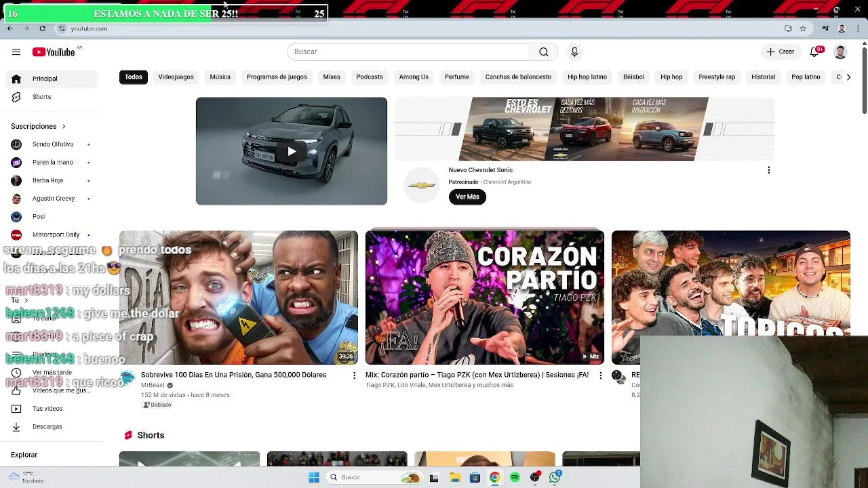Open the YouTube account avatar menu
The height and width of the screenshot is (488, 868).
(x=840, y=52)
